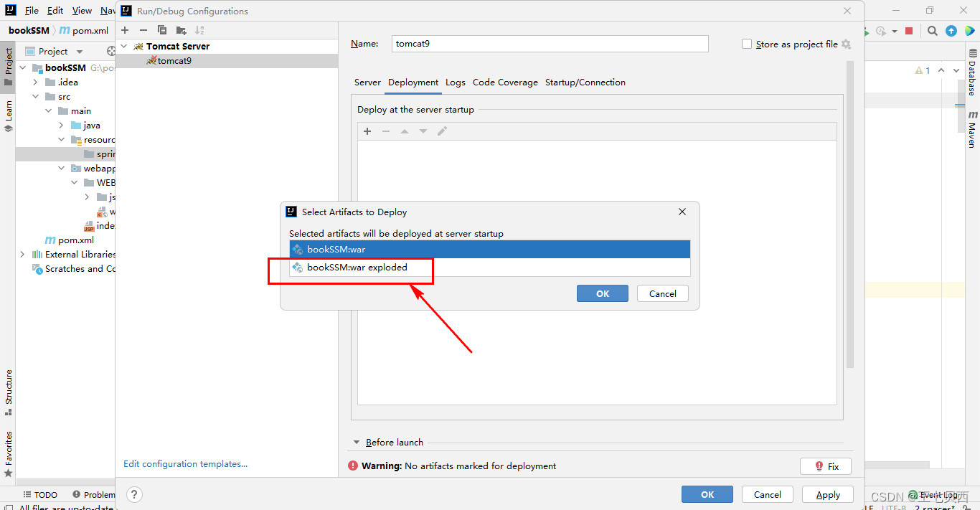This screenshot has height=510, width=980.
Task: Create new configuration folder icon
Action: click(181, 30)
